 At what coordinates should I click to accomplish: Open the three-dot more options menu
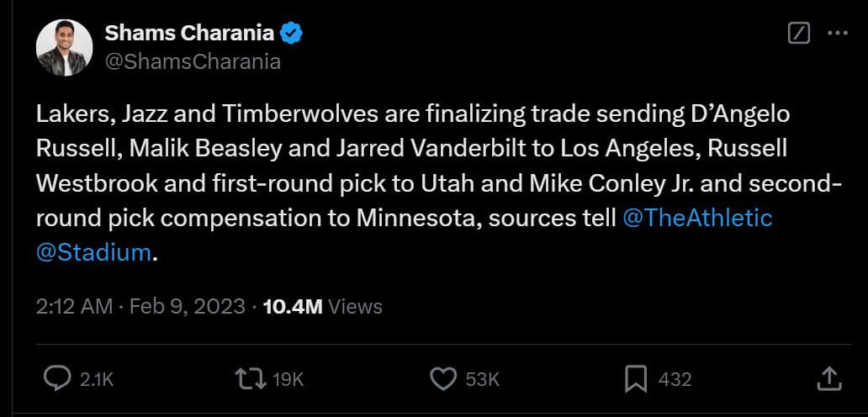click(x=838, y=34)
